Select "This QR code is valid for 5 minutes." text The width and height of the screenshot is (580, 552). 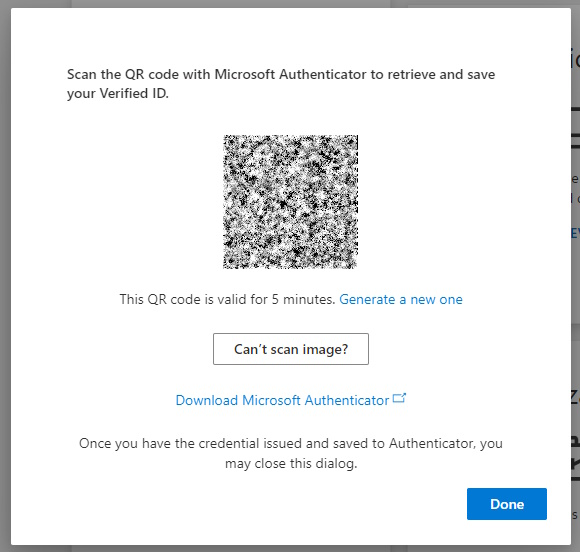pos(227,299)
